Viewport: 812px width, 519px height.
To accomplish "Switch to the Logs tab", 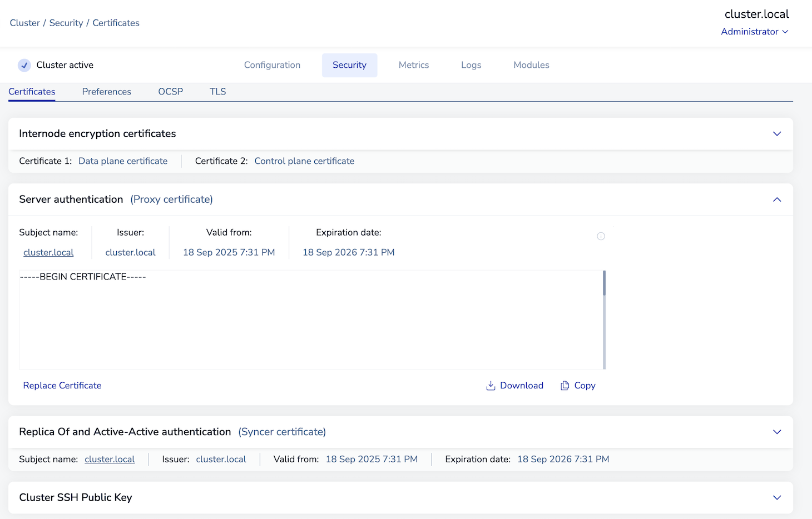I will point(471,65).
